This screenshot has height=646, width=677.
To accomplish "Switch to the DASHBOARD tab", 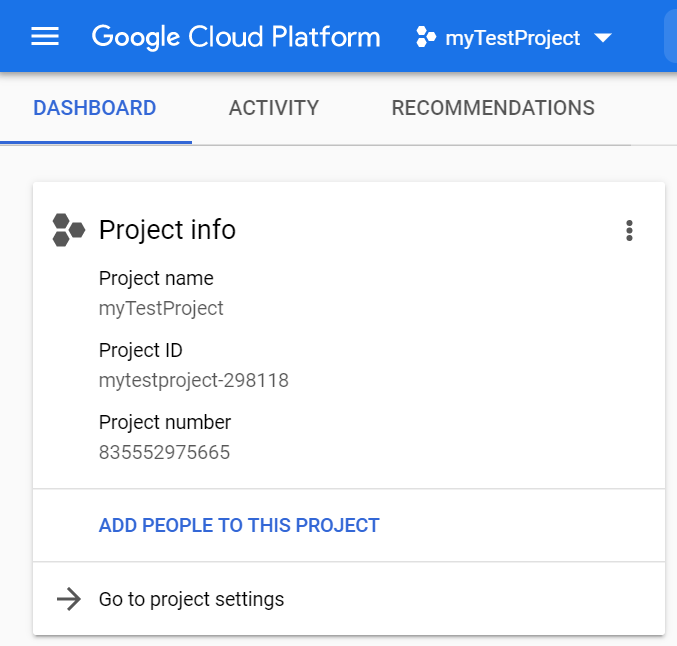I will [x=95, y=108].
